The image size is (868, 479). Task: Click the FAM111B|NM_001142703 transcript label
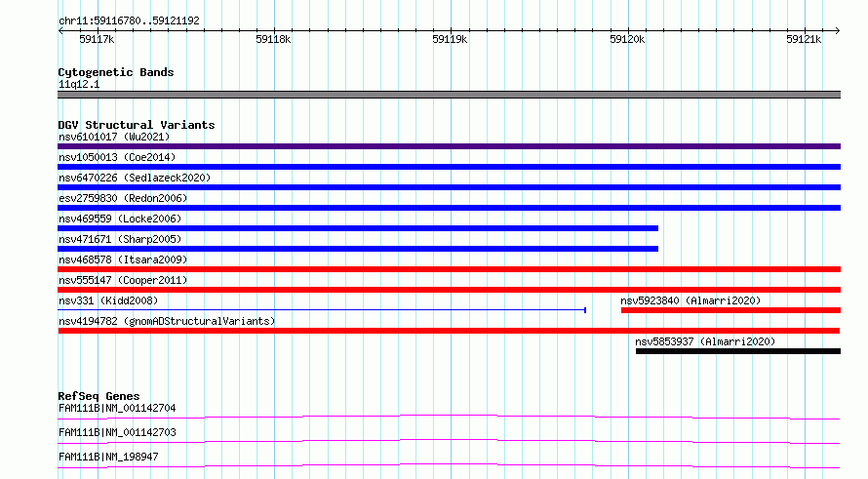click(117, 432)
